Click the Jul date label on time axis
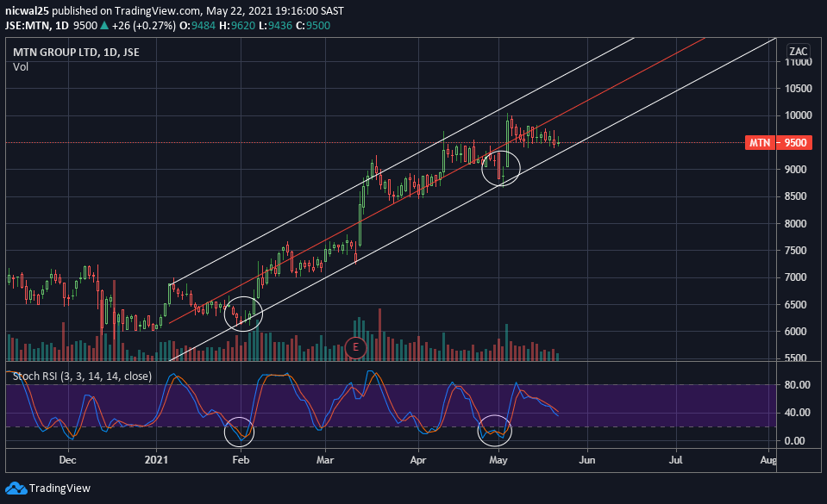The width and height of the screenshot is (827, 504). point(675,460)
